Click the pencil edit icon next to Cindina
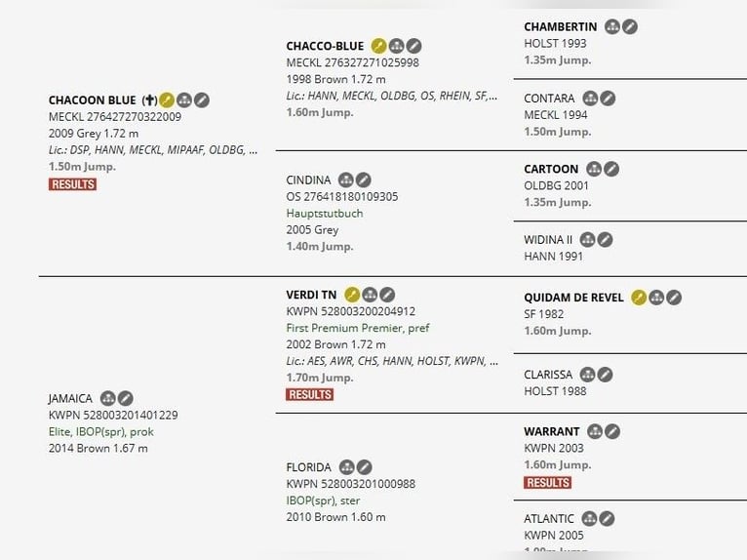 point(363,180)
